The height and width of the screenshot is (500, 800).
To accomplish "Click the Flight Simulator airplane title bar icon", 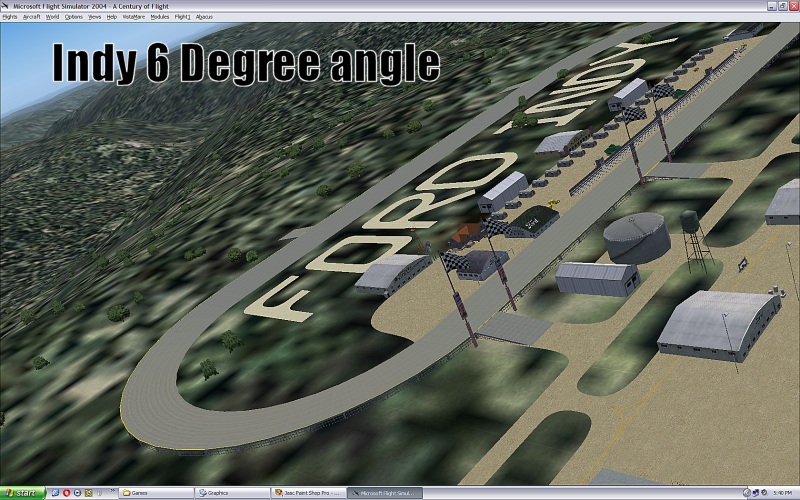I will [x=5, y=6].
